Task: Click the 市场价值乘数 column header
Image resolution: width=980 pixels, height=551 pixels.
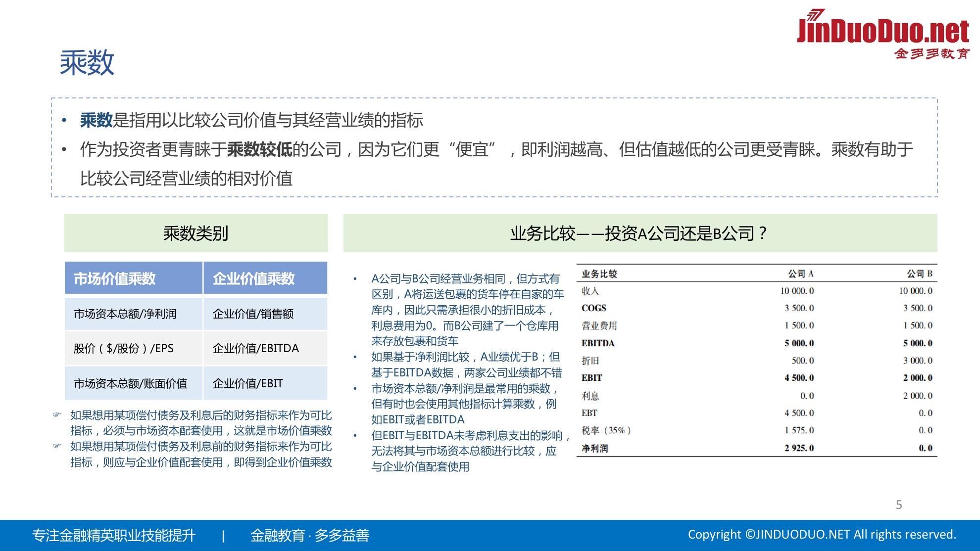Action: pos(134,278)
